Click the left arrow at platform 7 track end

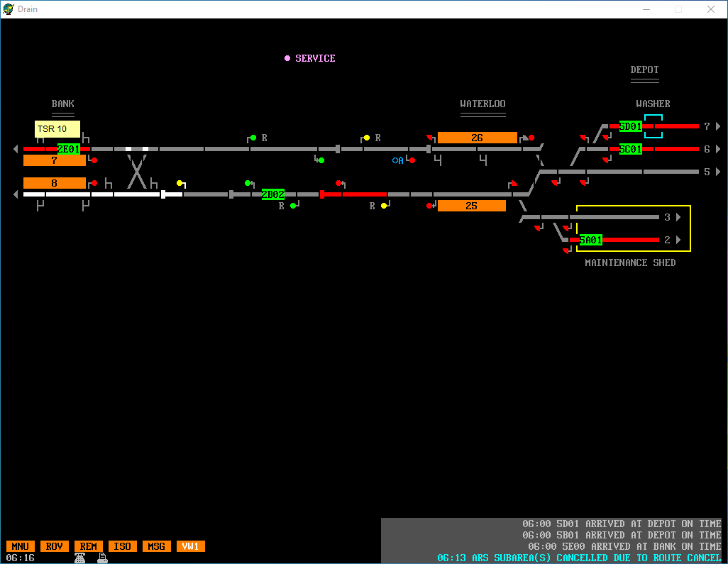(x=16, y=149)
